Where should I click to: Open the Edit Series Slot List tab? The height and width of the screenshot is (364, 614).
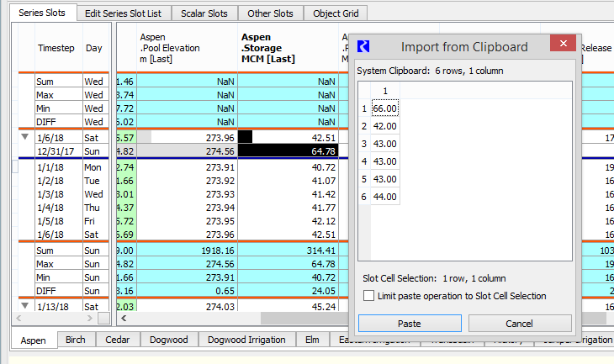124,13
